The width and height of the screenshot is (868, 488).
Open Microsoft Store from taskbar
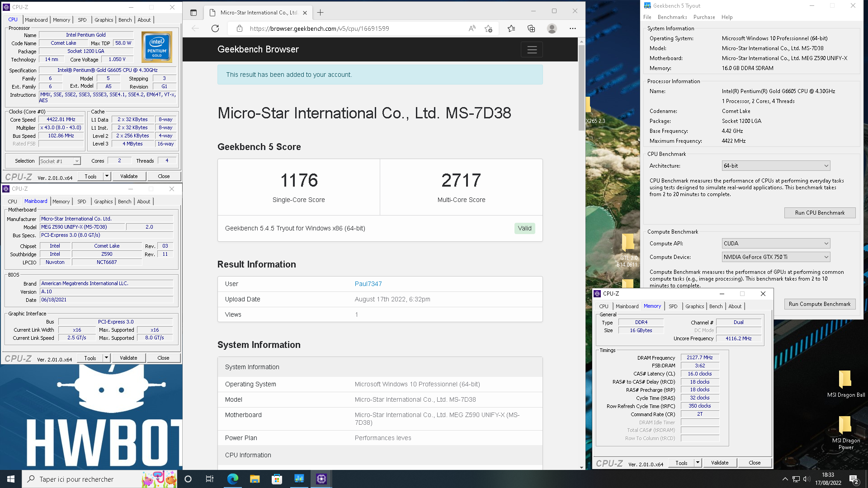277,479
